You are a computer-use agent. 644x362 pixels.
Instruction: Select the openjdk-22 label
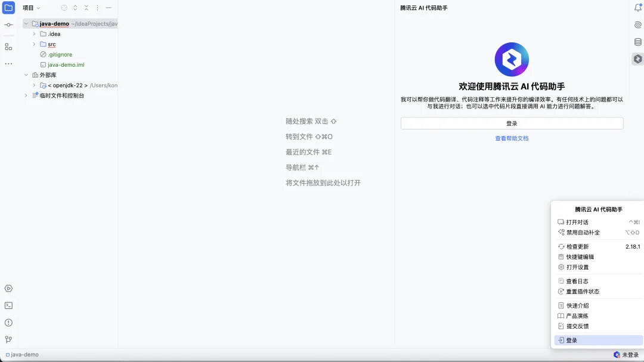coord(68,85)
